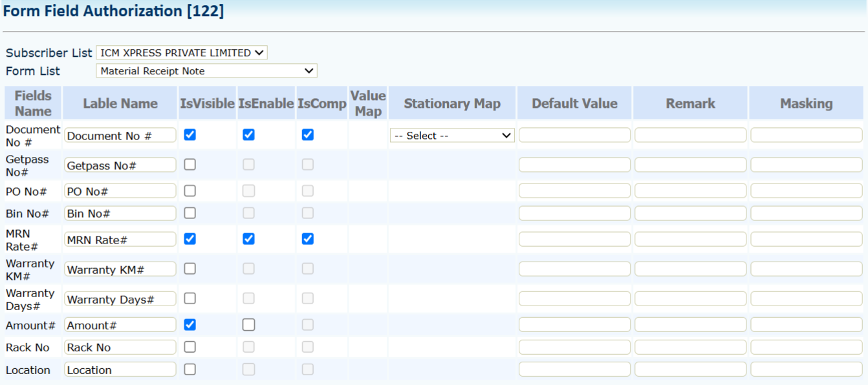Tick the IsEnable checkbox for Amount#

coord(248,325)
